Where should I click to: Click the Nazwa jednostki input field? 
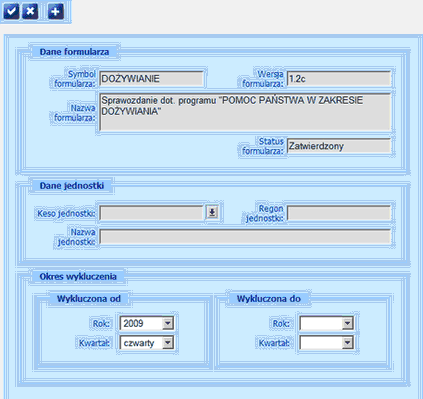[x=245, y=237]
